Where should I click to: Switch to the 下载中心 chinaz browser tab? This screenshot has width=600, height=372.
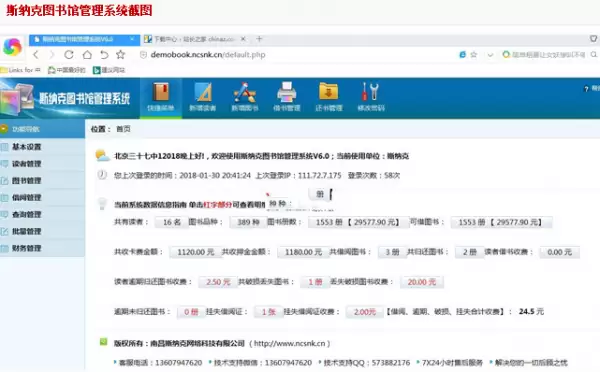click(x=194, y=39)
